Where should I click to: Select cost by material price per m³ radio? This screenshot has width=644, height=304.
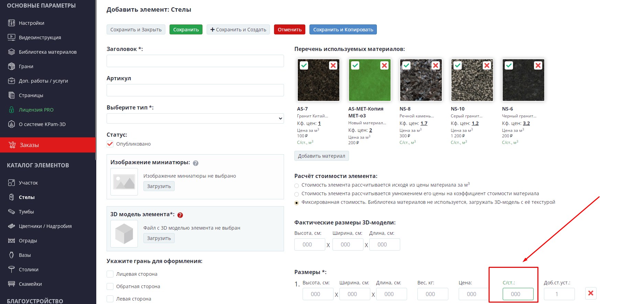[297, 186]
